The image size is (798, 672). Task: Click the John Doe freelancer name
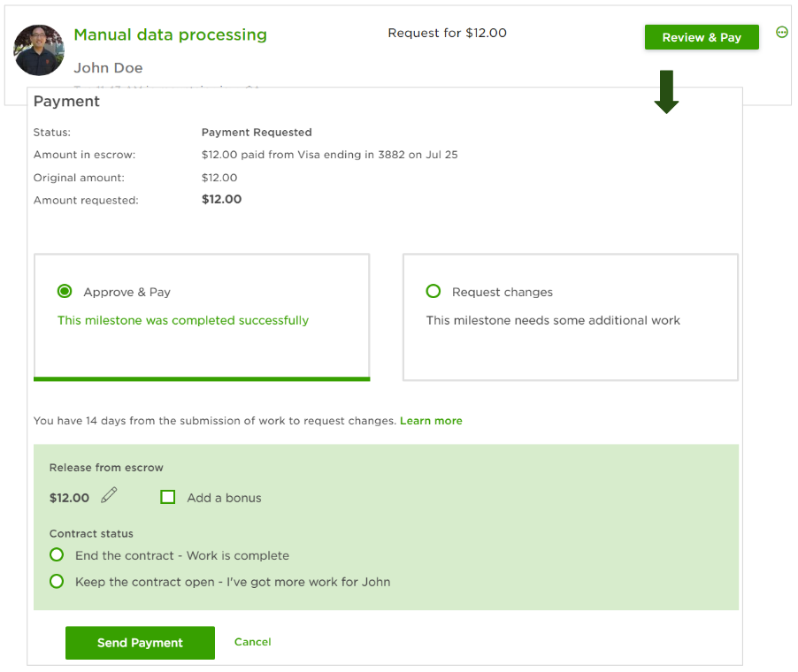108,68
